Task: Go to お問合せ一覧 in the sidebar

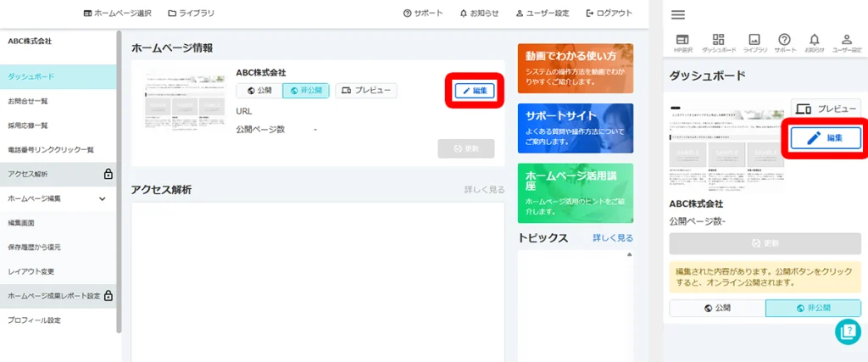Action: 27,101
